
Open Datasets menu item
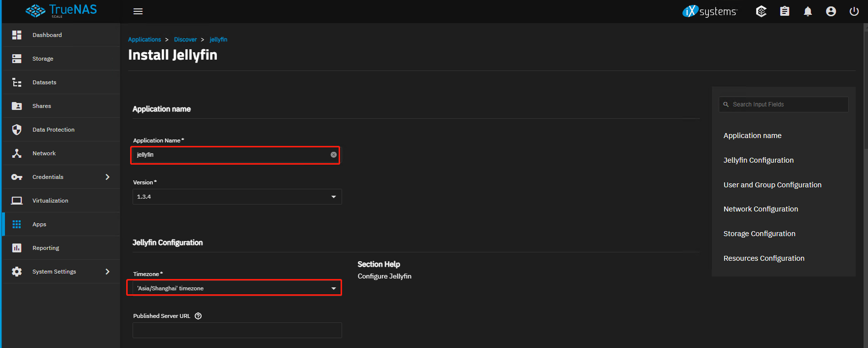coord(61,82)
